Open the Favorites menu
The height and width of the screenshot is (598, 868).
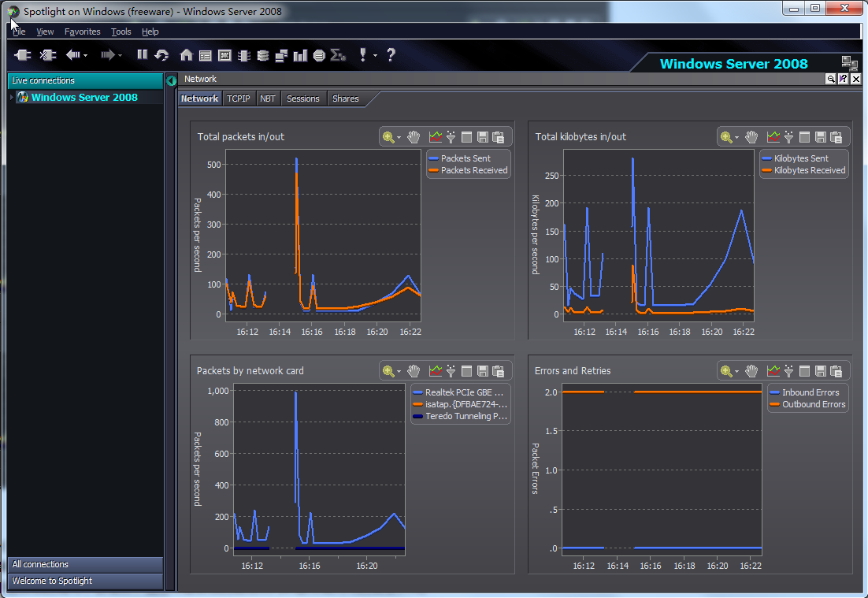pyautogui.click(x=83, y=32)
